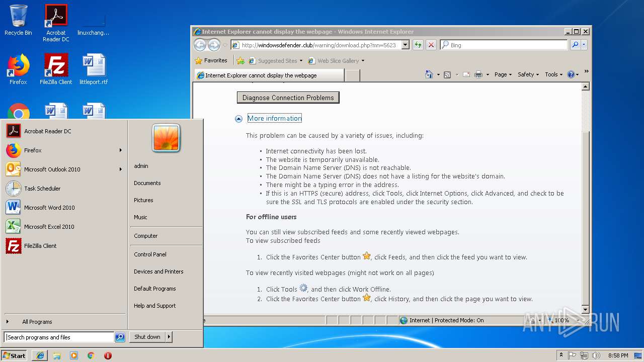Open address bar URL dropdown
The height and width of the screenshot is (362, 644).
[x=406, y=45]
